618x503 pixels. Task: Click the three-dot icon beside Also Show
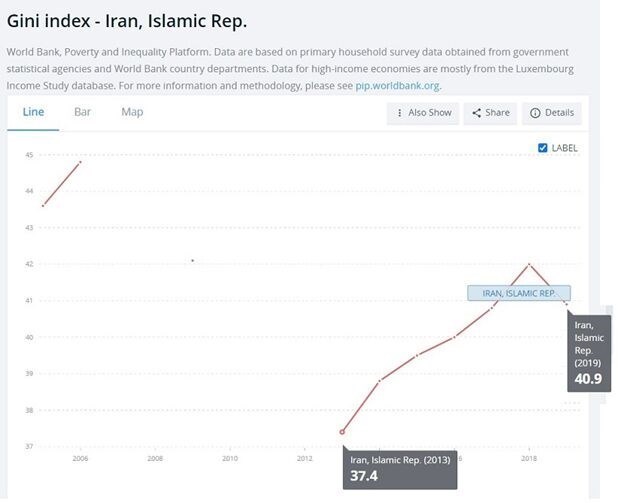[400, 113]
